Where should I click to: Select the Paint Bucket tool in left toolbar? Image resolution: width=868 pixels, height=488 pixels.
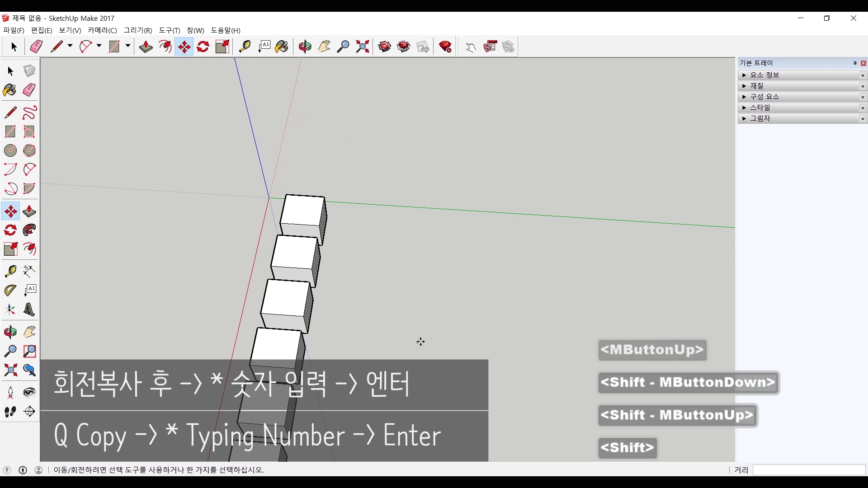point(10,90)
